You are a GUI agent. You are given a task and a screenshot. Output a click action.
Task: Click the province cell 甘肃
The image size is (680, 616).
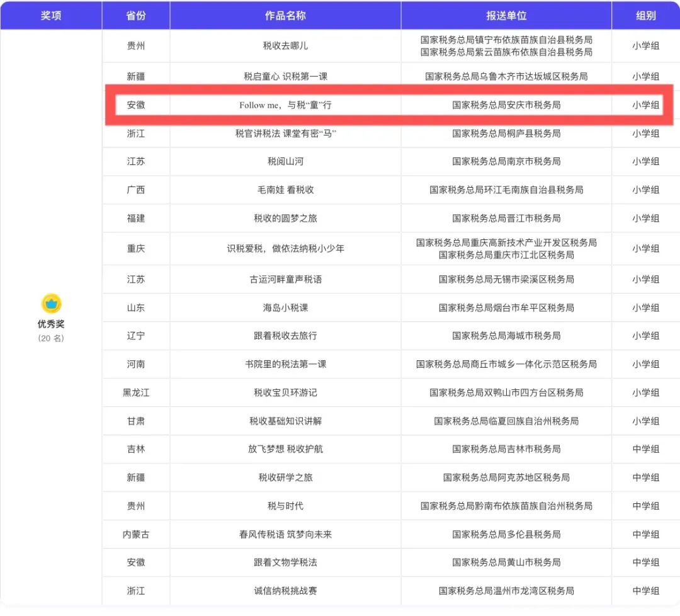[x=136, y=421]
